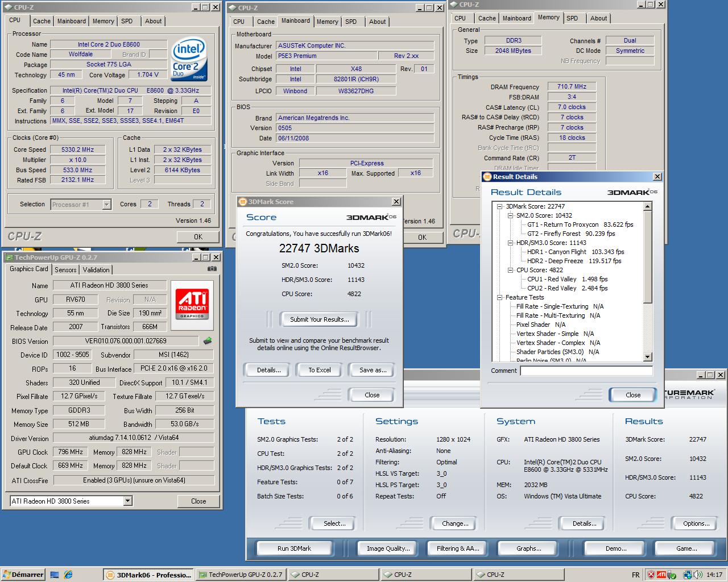The height and width of the screenshot is (582, 728).
Task: Click the Result Details vertical scrollbar thumb
Action: click(648, 257)
